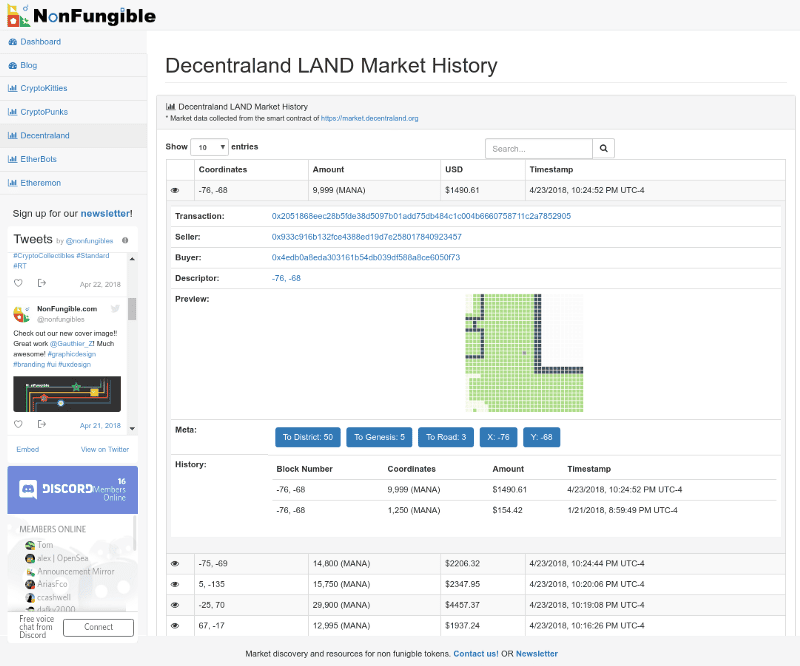800x666 pixels.
Task: Click the Connect button for Discord
Action: point(98,627)
